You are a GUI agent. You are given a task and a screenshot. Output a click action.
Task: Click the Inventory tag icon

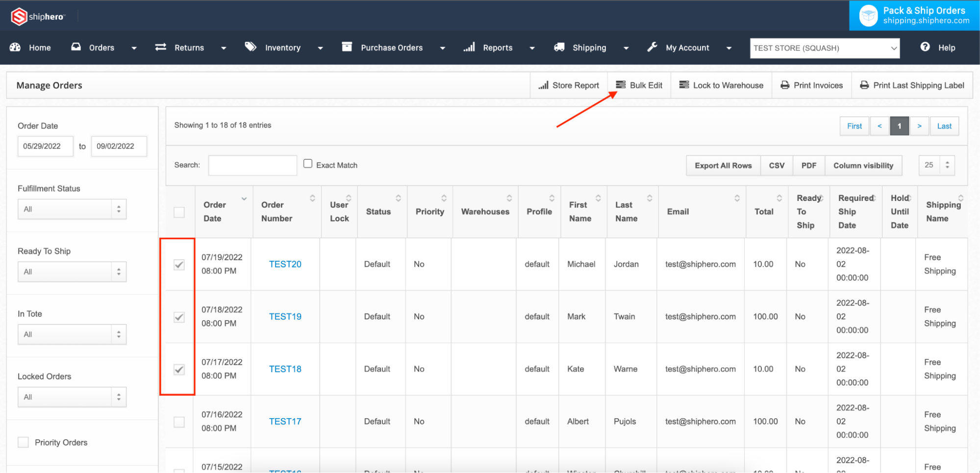click(x=251, y=47)
